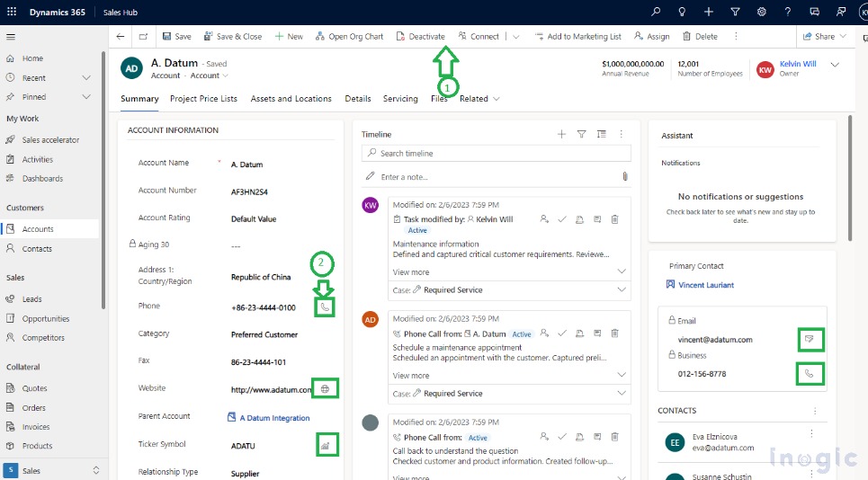Viewport: 868px width, 480px height.
Task: Click Delete in the command bar
Action: (700, 37)
